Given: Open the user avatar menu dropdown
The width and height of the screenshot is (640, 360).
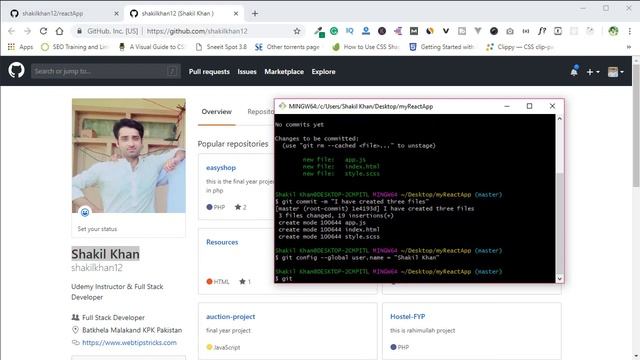Looking at the screenshot, I should tap(616, 72).
